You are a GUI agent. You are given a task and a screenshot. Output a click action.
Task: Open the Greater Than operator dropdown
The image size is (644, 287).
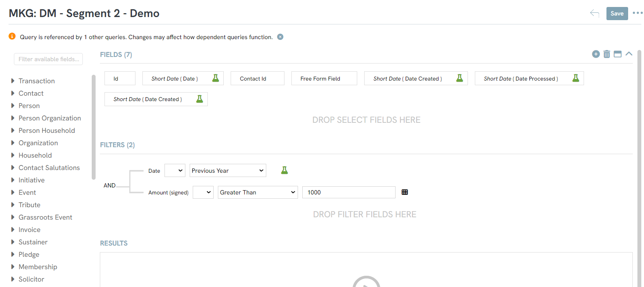click(x=258, y=192)
